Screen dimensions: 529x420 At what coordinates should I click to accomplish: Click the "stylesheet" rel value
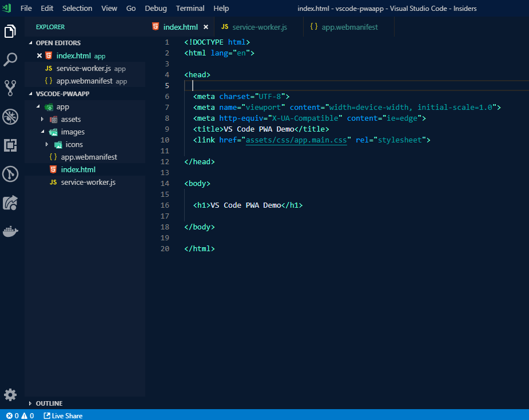point(400,140)
